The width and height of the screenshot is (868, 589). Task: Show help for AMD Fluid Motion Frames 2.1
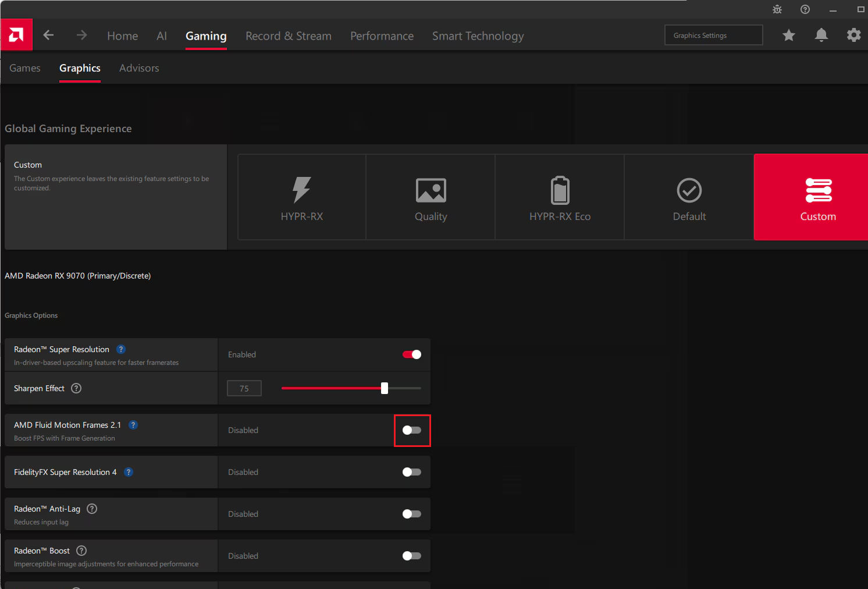coord(133,425)
